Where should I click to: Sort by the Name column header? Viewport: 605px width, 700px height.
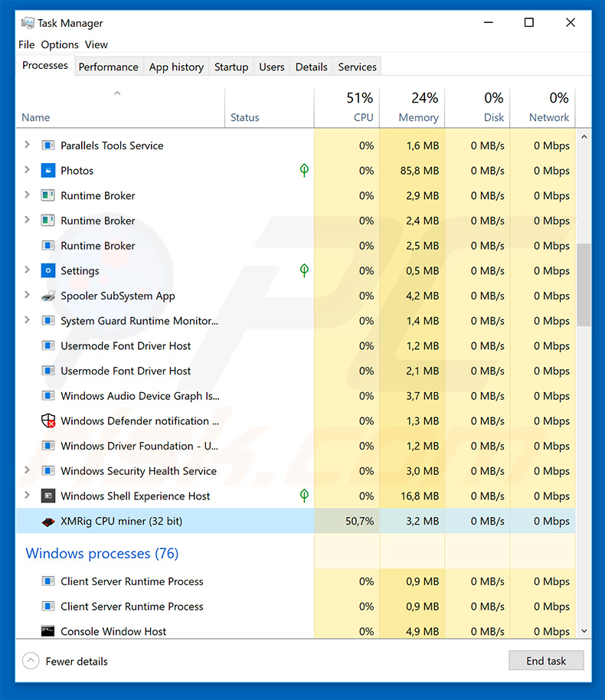click(120, 108)
